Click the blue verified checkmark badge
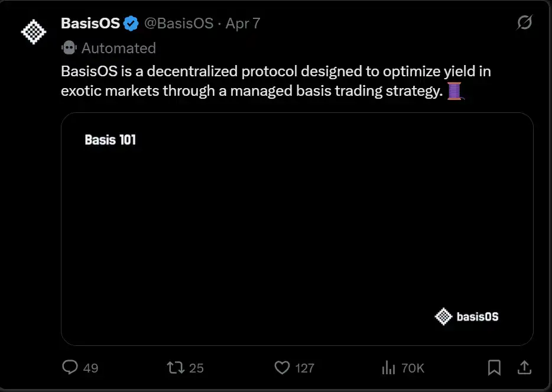The width and height of the screenshot is (552, 392). pyautogui.click(x=131, y=24)
